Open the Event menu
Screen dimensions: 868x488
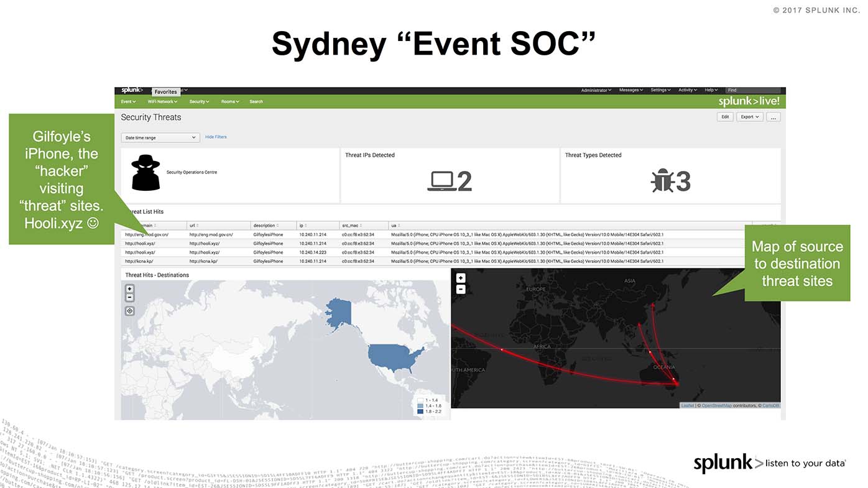coord(128,101)
